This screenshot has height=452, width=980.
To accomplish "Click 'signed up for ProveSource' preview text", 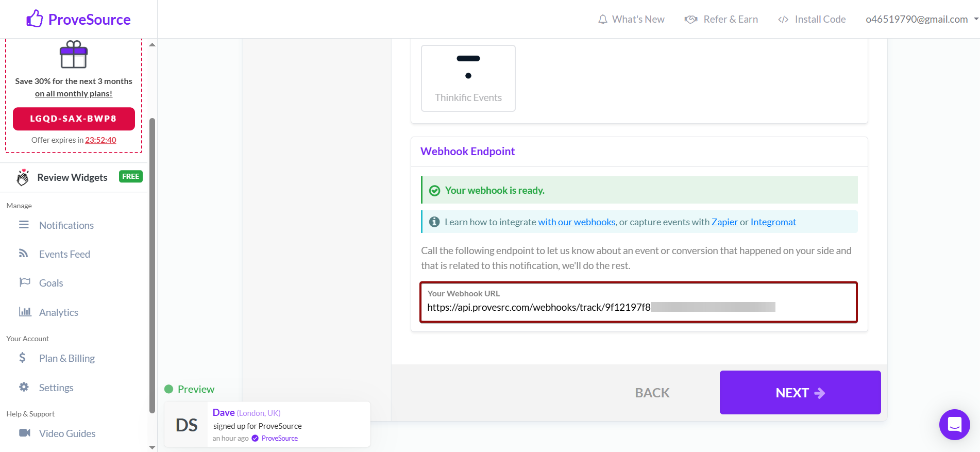I will (258, 426).
